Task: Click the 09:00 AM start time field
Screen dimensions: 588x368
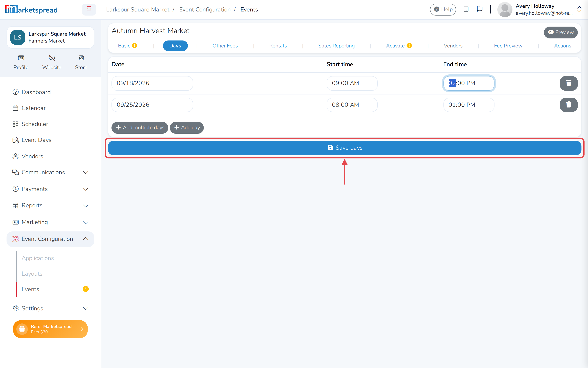Action: tap(352, 83)
